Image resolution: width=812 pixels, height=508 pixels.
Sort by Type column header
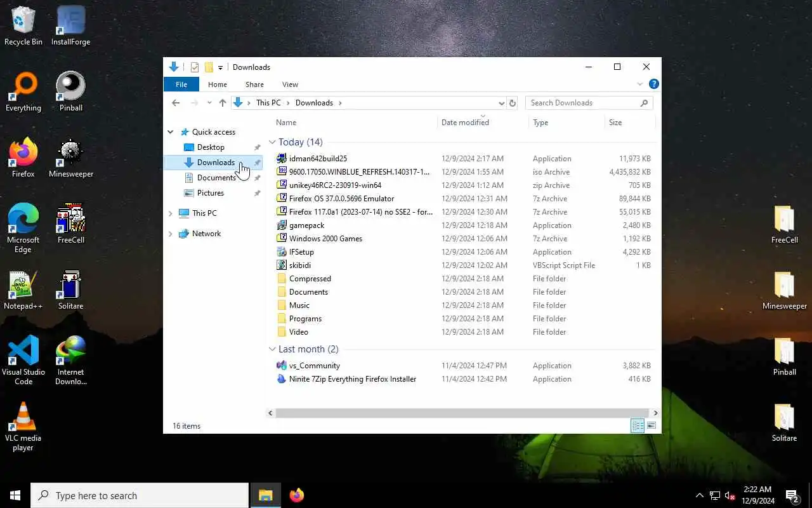point(567,123)
